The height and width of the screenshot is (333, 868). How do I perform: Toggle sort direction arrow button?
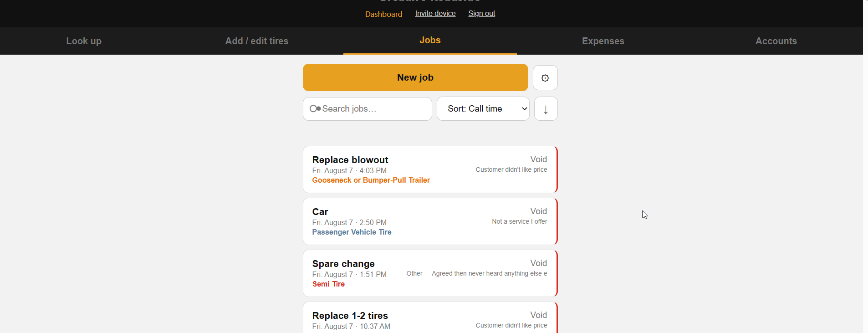(546, 109)
